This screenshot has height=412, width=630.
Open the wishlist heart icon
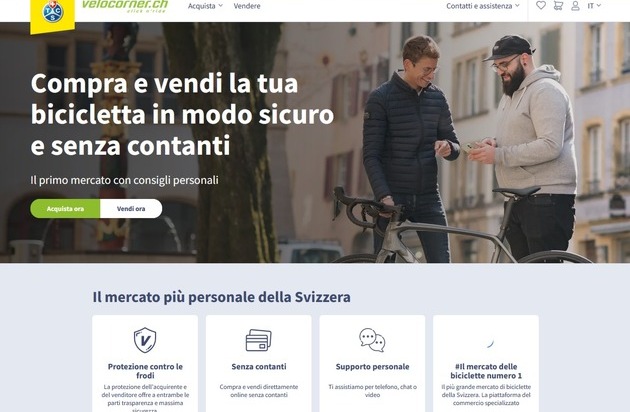(541, 6)
